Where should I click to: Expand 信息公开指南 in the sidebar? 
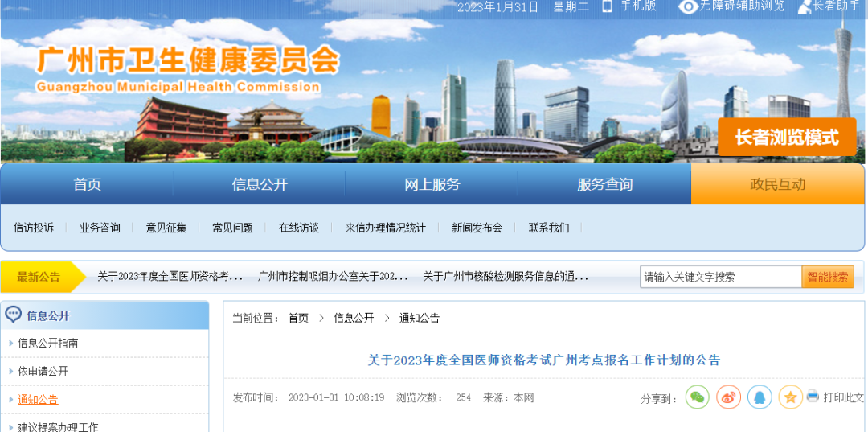tap(48, 344)
